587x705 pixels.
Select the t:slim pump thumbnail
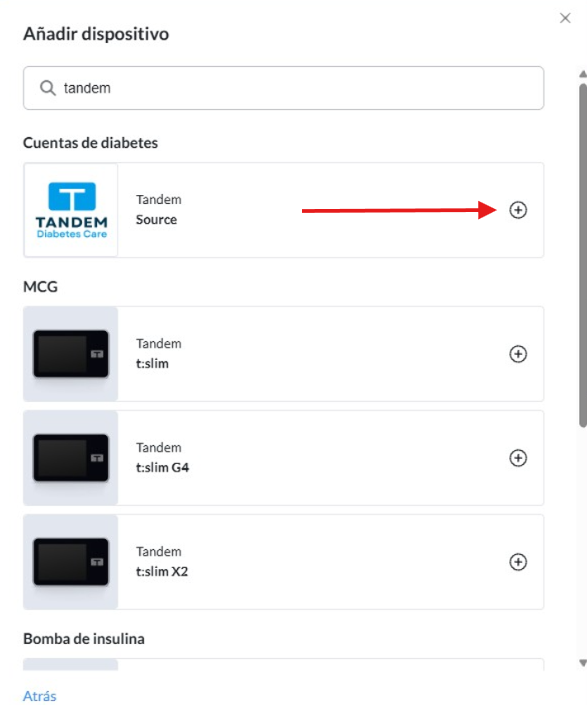pos(71,354)
